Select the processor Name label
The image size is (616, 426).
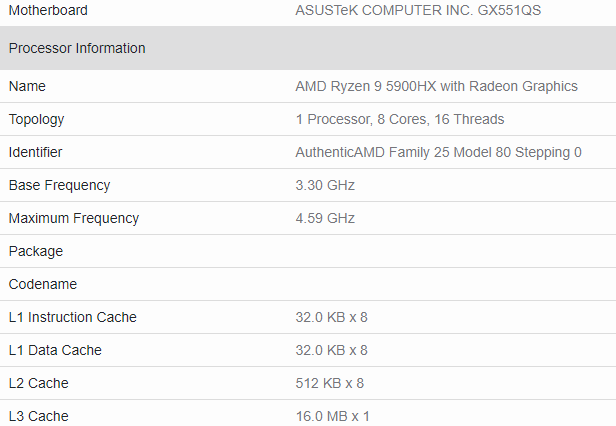click(27, 86)
